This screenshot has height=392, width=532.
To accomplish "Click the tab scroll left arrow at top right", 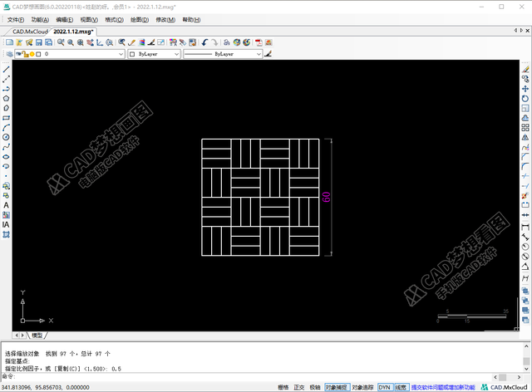I will 515,31.
